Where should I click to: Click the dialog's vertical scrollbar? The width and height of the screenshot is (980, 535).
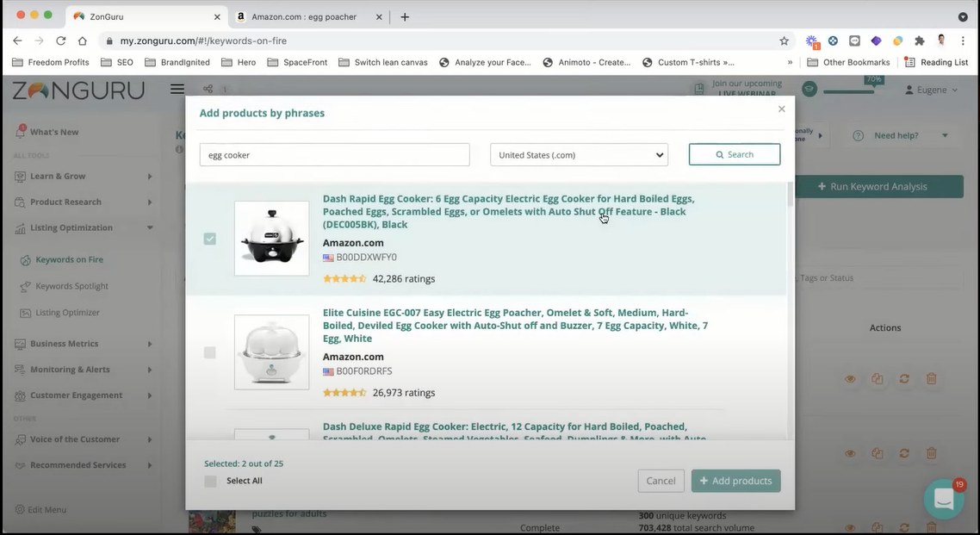[790, 194]
